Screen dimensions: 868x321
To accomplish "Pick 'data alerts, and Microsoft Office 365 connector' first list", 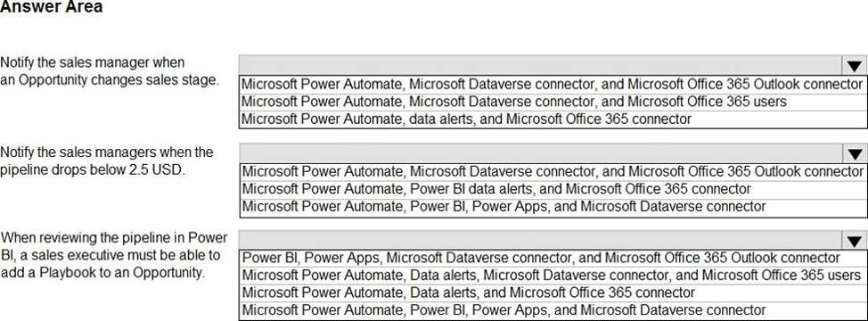I will pyautogui.click(x=553, y=119).
